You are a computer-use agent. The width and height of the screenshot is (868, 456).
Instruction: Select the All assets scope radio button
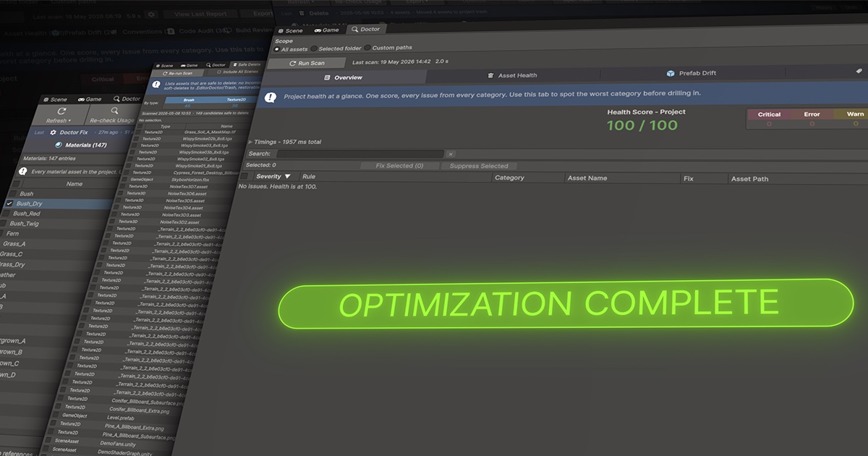[277, 48]
